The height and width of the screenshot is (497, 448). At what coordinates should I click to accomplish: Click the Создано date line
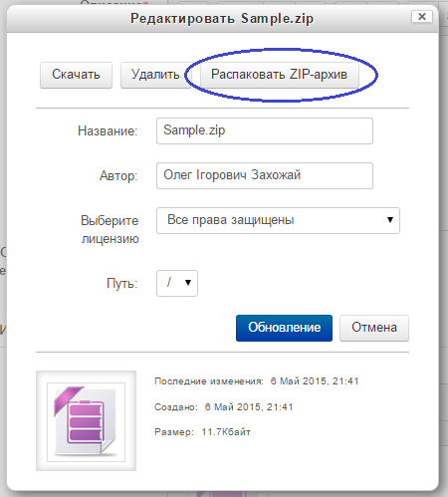pos(224,407)
